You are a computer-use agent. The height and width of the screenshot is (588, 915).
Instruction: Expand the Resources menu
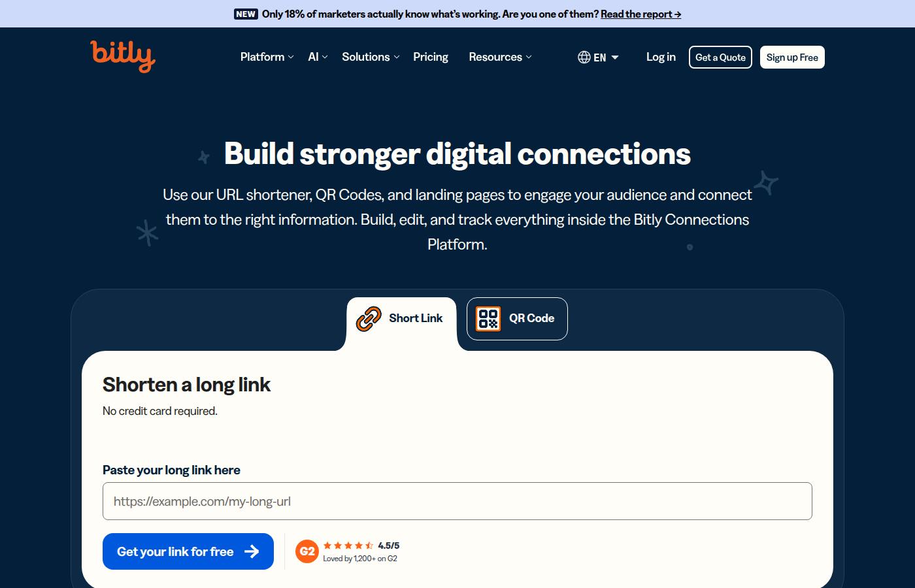pos(500,57)
